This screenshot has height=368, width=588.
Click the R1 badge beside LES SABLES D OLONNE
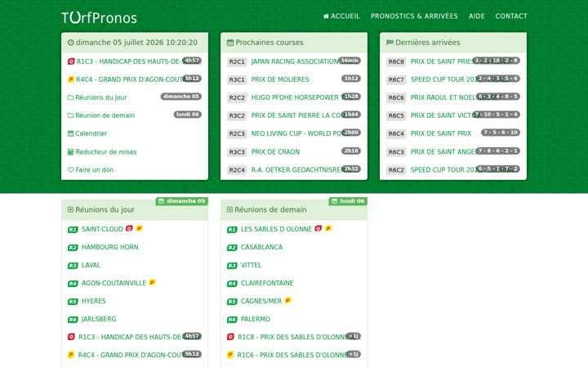(232, 230)
